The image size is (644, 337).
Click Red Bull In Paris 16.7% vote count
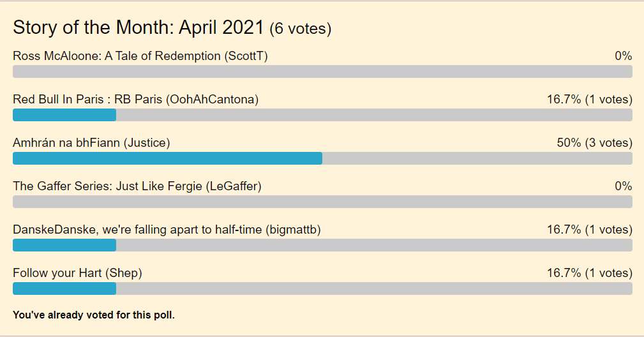pos(589,100)
